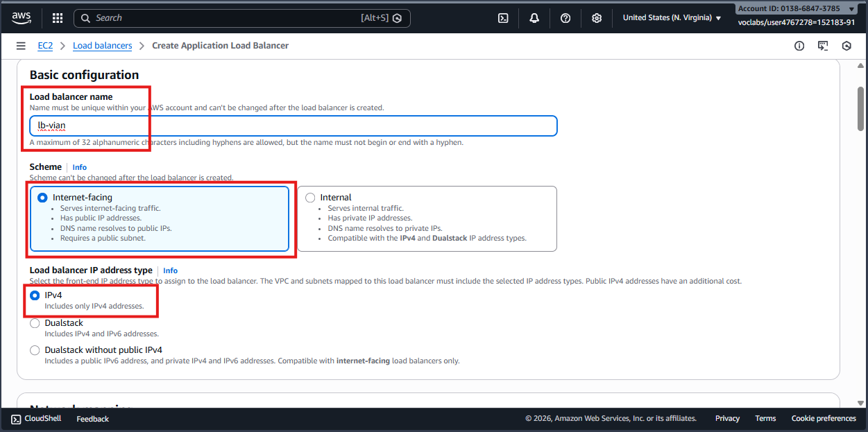The height and width of the screenshot is (432, 868).
Task: Click the AWS logo home icon
Action: [22, 18]
